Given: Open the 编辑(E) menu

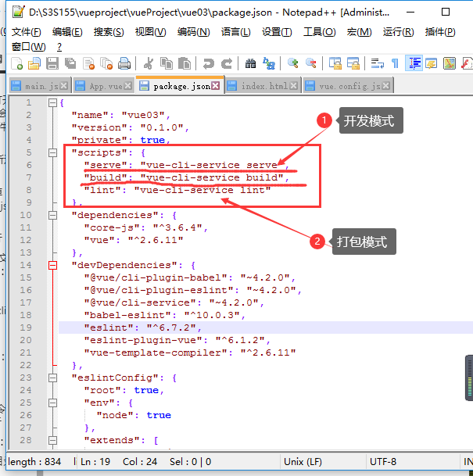Looking at the screenshot, I should pyautogui.click(x=67, y=32).
